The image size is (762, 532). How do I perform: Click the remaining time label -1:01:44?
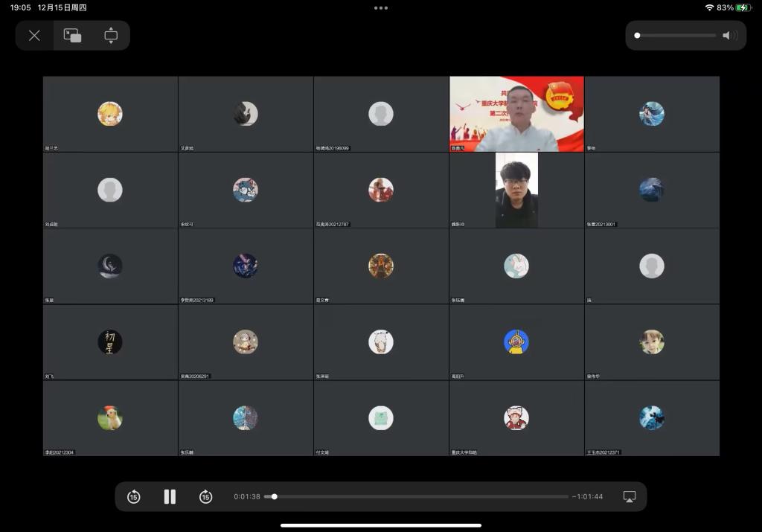point(588,497)
